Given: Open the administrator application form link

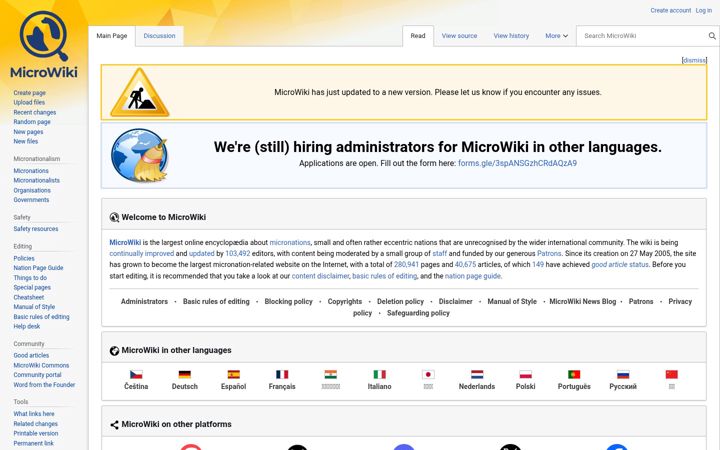Looking at the screenshot, I should (x=517, y=163).
